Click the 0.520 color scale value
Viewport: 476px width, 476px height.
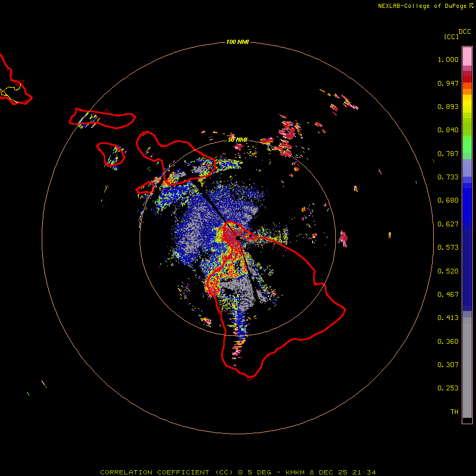(x=448, y=271)
